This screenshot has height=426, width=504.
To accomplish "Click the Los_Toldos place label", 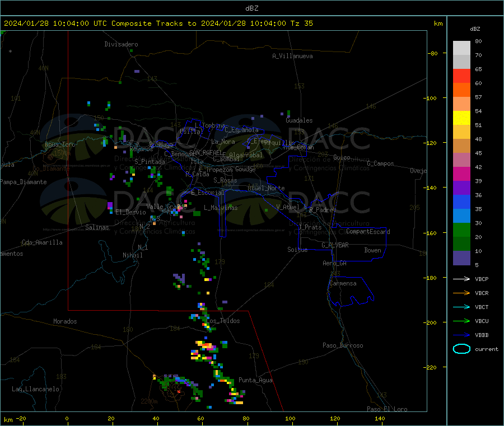I will 223,321.
